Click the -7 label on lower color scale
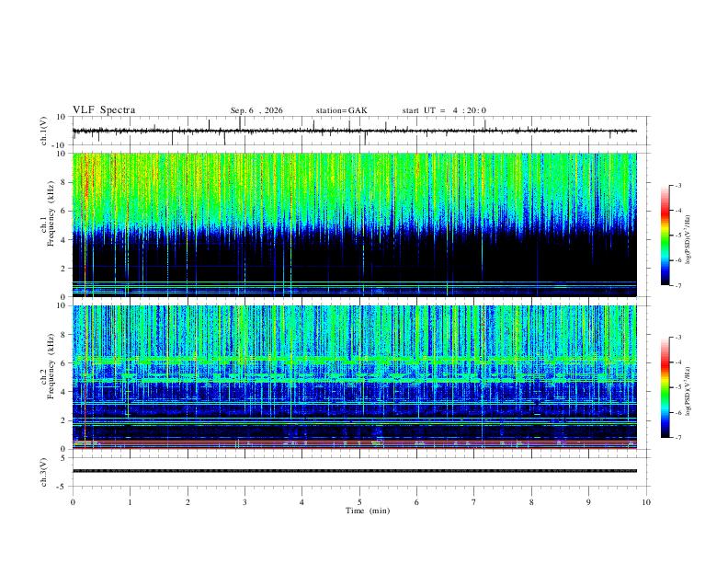This screenshot has height=563, width=728. coord(677,438)
